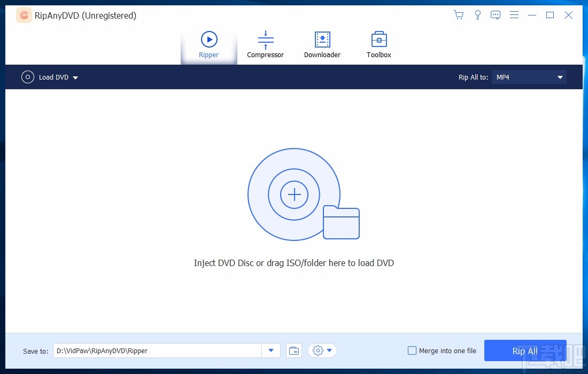Open the gear settings dropdown
Screen dimensions: 588x374
[x=322, y=351]
